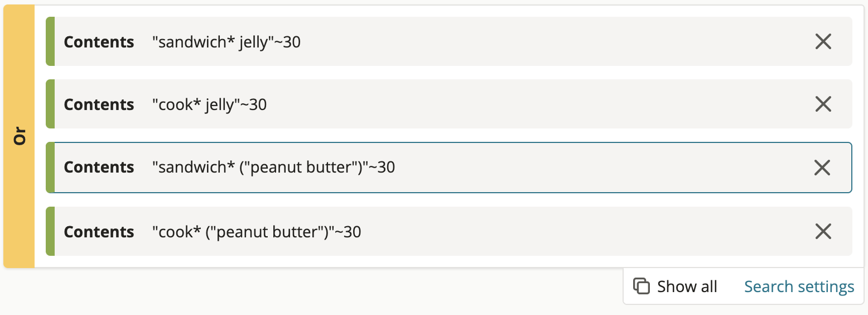Remove the "sandwich* jelly"~30 search term
Viewport: 868px width, 315px height.
[x=823, y=41]
